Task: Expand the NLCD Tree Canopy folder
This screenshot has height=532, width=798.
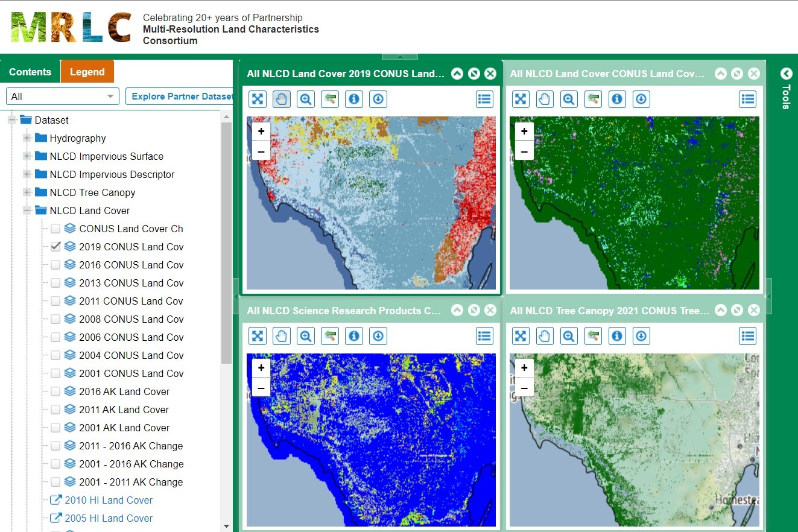Action: tap(27, 192)
